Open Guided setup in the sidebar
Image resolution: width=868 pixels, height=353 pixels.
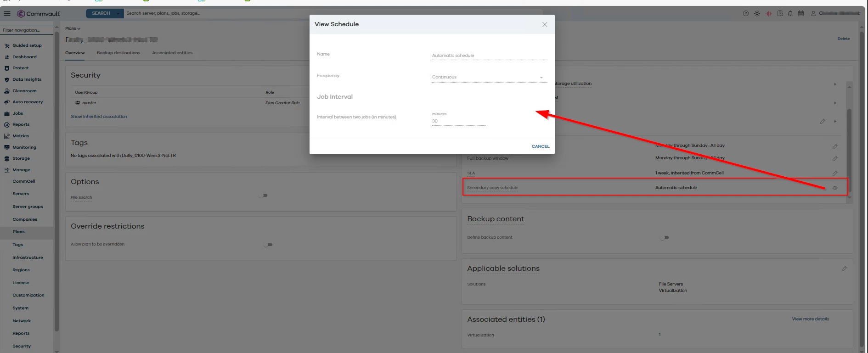click(x=27, y=45)
